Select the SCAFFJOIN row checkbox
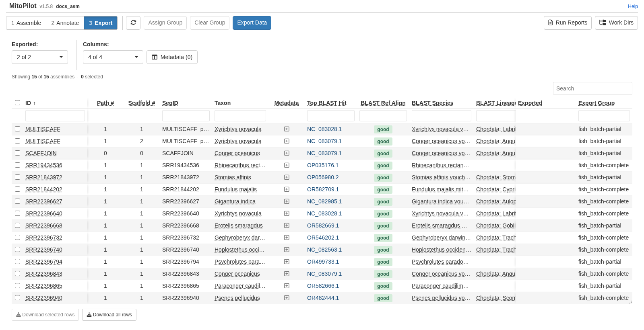The image size is (644, 330). coord(17,153)
